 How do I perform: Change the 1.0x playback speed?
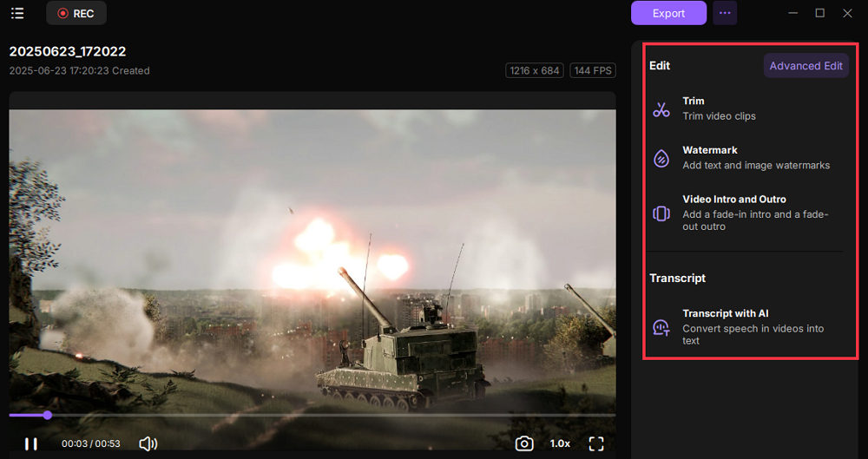560,443
